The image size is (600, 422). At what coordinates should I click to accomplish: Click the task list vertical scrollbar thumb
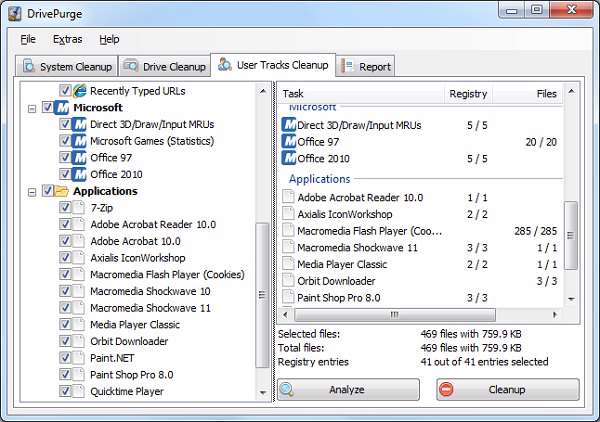click(571, 236)
